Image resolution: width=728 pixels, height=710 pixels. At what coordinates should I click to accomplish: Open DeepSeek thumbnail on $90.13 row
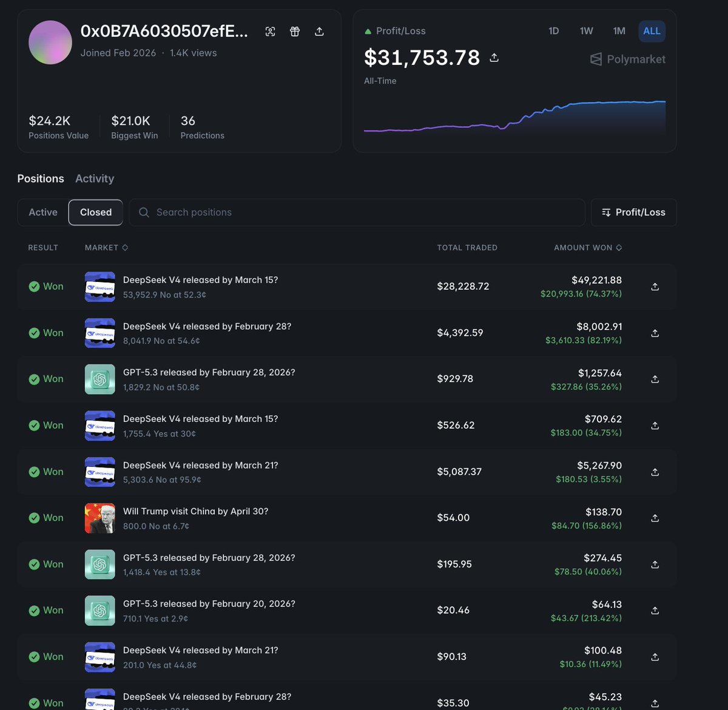(x=100, y=657)
